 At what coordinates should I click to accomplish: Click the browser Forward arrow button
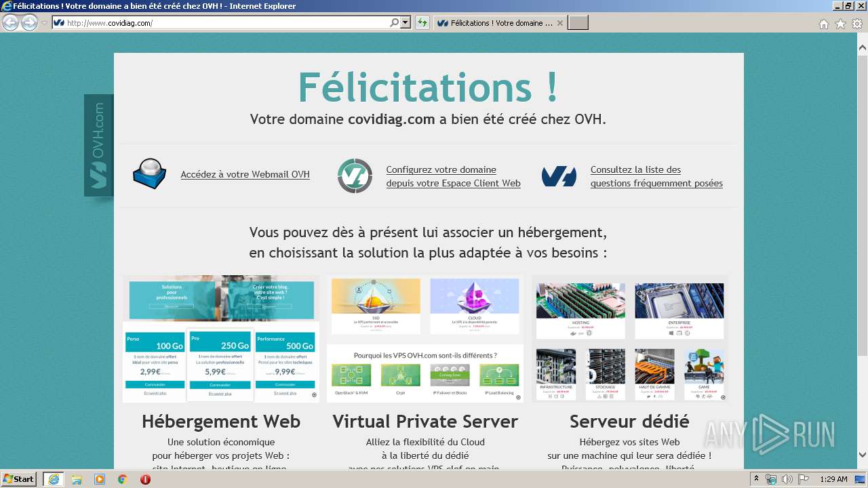point(29,23)
